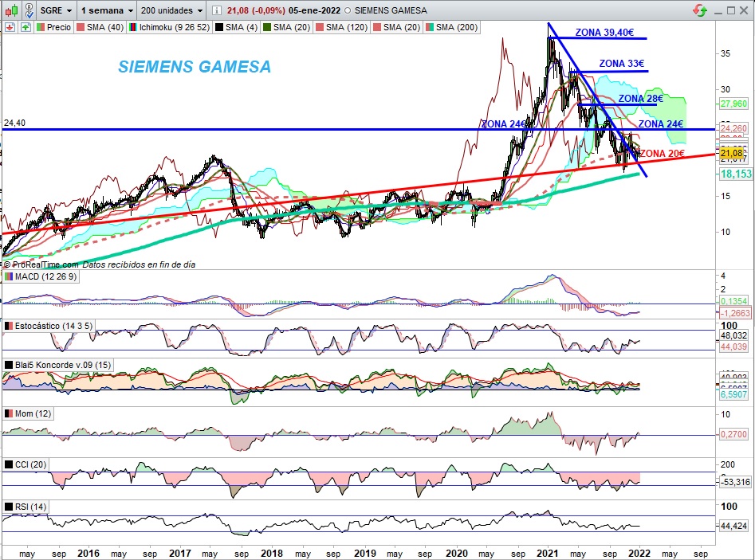Click the -53,316 CCI value tag
Viewport: 755px width, 560px height.
coord(735,482)
